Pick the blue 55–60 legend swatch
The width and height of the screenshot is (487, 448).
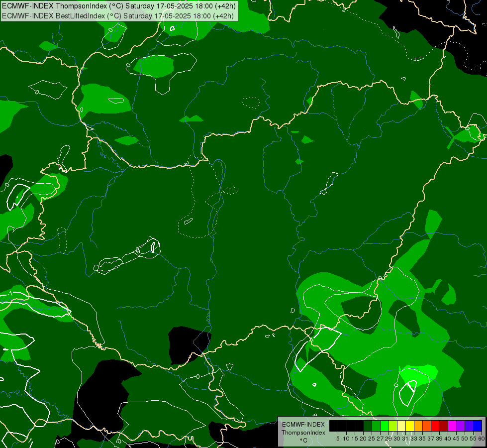pyautogui.click(x=478, y=426)
